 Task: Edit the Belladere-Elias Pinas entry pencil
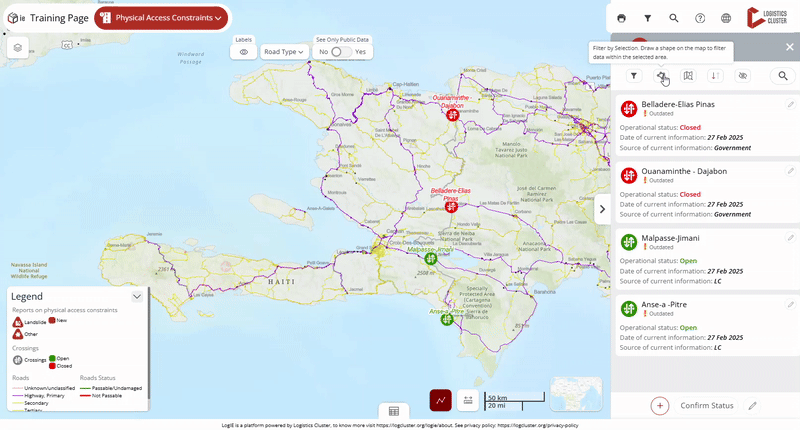790,104
